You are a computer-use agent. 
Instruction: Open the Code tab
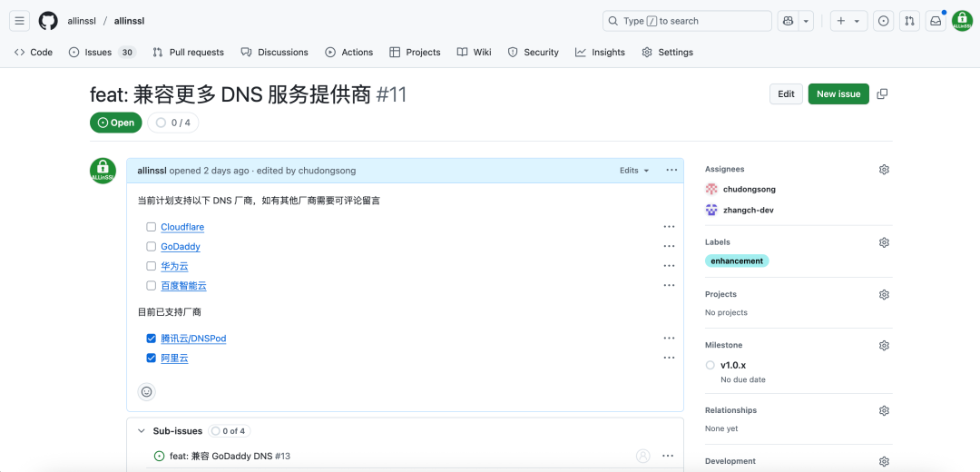pyautogui.click(x=34, y=53)
